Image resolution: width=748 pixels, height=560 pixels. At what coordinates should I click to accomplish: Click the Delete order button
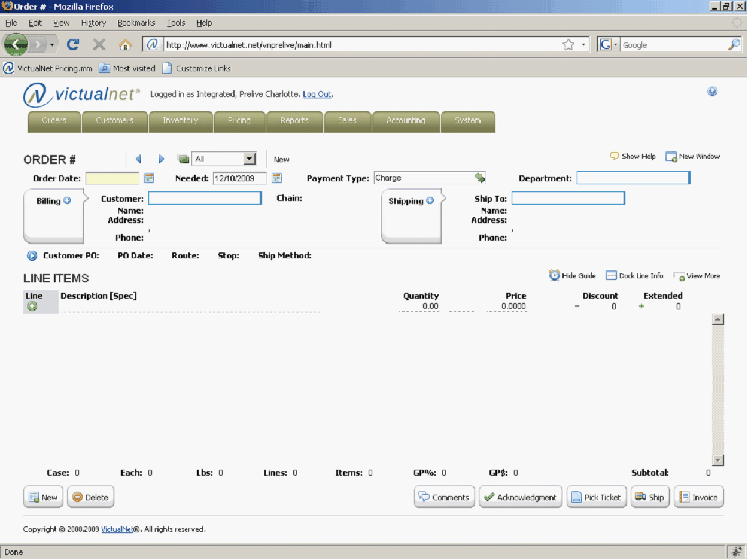(x=90, y=497)
